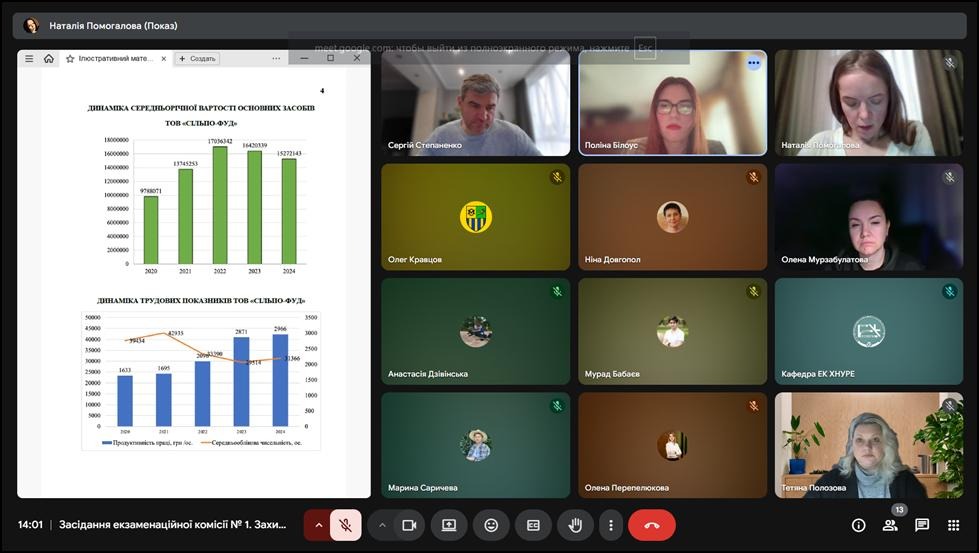
Task: Start presenting your screen
Action: pos(449,525)
